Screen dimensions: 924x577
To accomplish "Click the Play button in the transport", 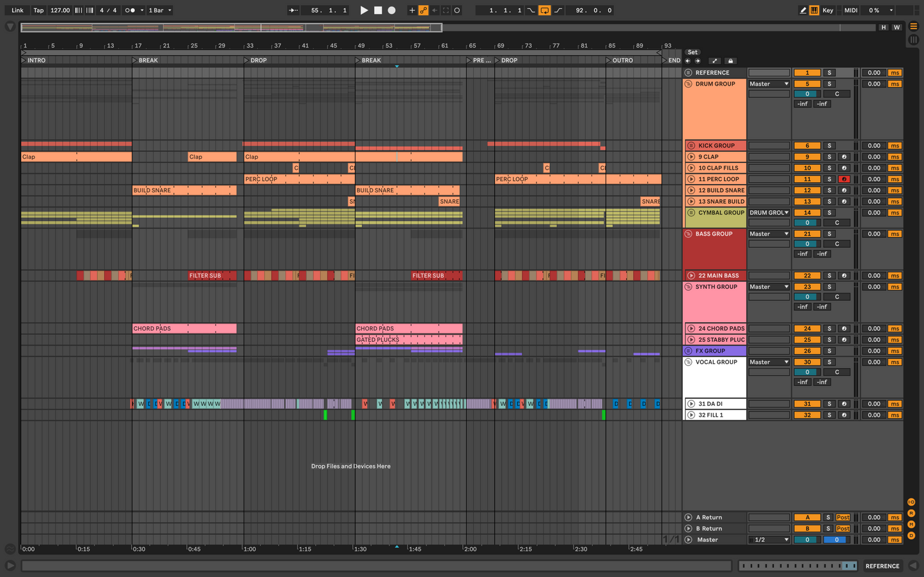I will [x=364, y=10].
